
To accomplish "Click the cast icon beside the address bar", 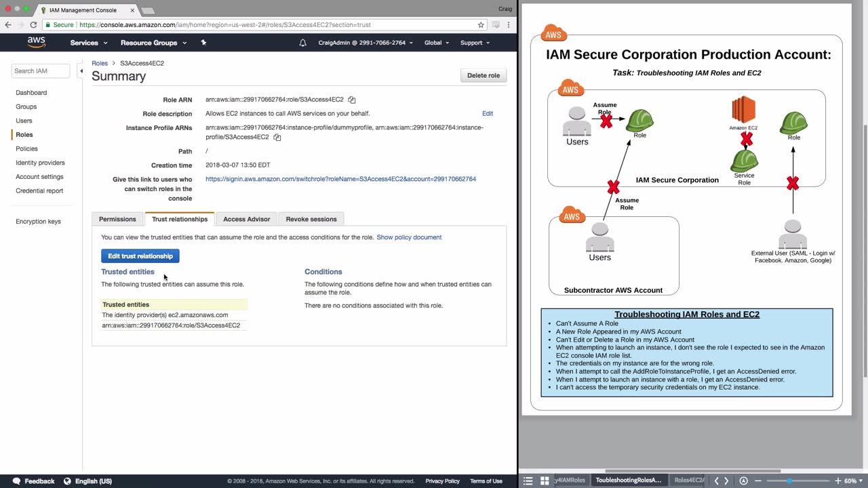I will pyautogui.click(x=496, y=24).
